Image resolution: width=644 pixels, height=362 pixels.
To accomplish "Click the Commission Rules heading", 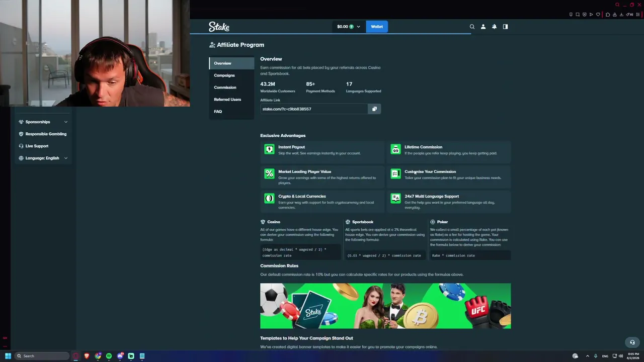I will coord(279,265).
